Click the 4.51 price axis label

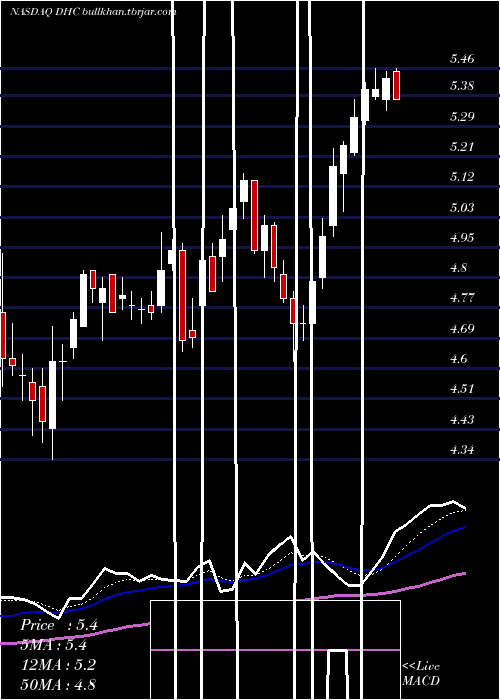[462, 389]
